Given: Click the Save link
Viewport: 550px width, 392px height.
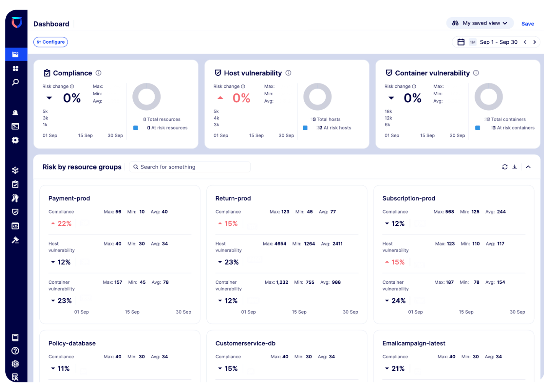Looking at the screenshot, I should (527, 24).
